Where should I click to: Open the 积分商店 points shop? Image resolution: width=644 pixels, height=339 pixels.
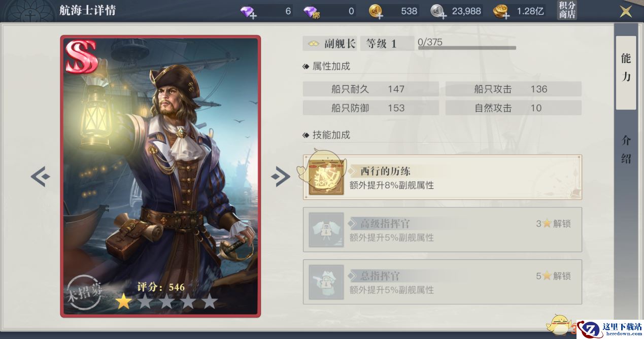[x=567, y=10]
